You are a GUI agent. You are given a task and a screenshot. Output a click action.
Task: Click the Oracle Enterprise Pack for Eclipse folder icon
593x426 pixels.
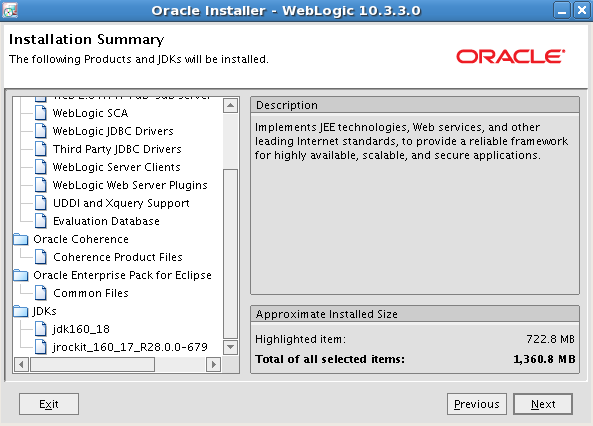(21, 275)
